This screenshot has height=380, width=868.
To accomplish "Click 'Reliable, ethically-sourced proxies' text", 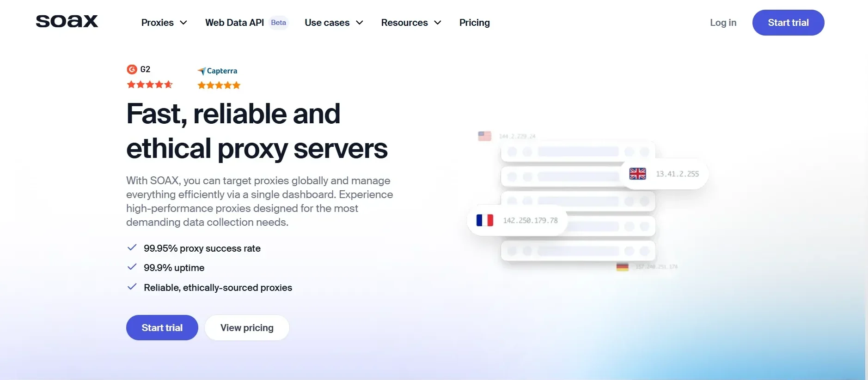I will (x=218, y=288).
